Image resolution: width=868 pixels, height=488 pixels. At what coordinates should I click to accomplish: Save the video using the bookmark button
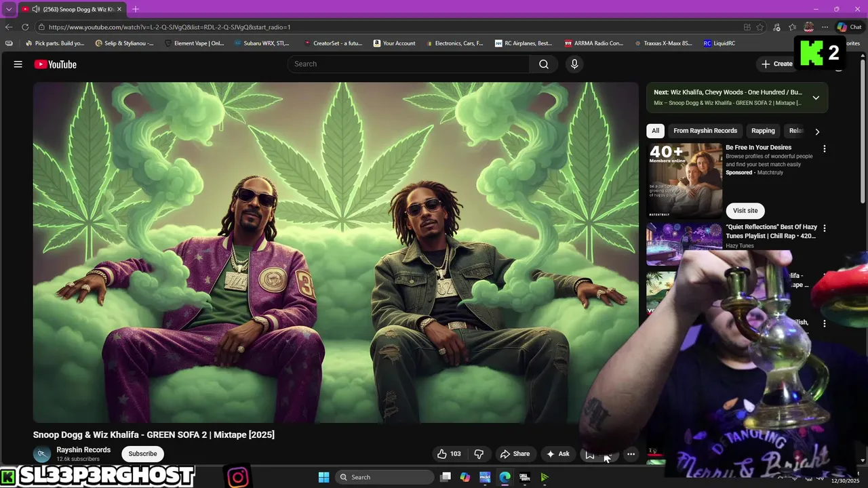coord(590,454)
